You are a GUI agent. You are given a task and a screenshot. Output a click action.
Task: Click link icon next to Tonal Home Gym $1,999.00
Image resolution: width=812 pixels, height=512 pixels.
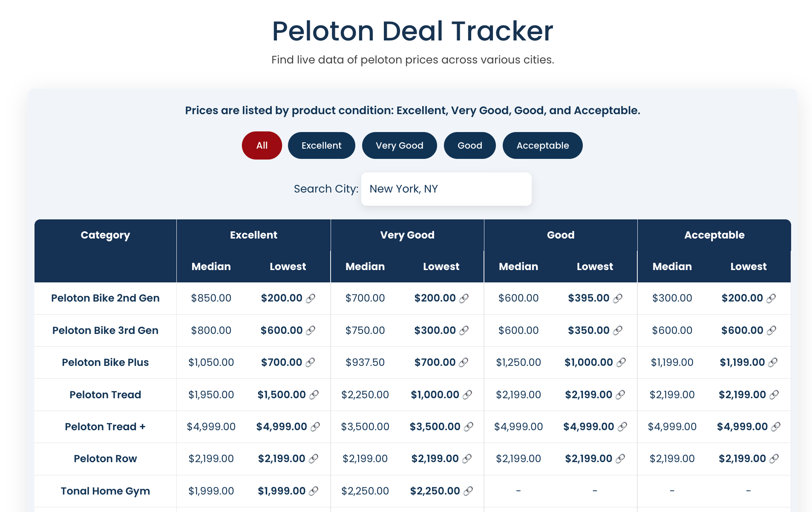click(x=314, y=491)
